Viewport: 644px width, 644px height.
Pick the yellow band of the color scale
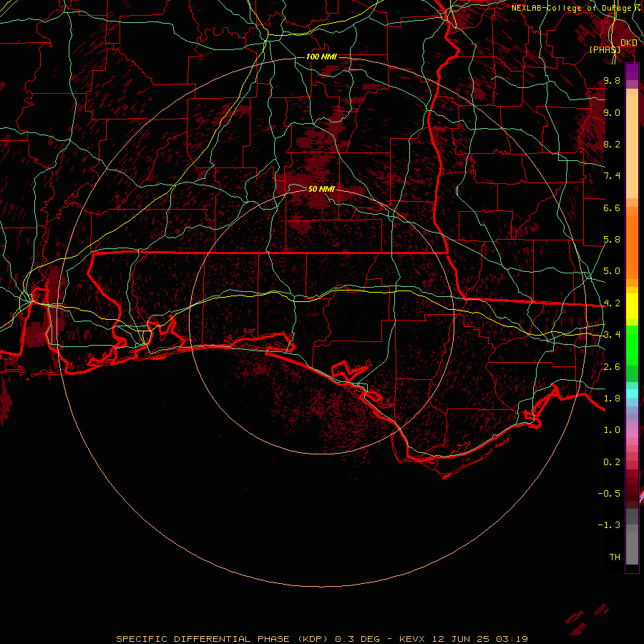[632, 306]
